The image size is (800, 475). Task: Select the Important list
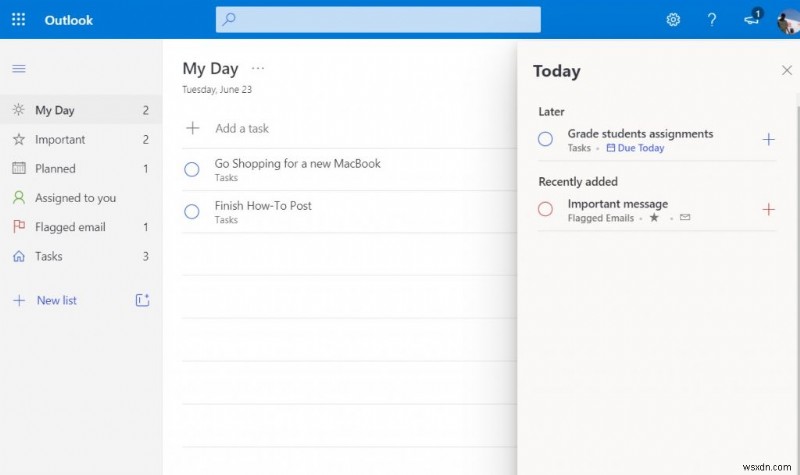click(x=81, y=139)
